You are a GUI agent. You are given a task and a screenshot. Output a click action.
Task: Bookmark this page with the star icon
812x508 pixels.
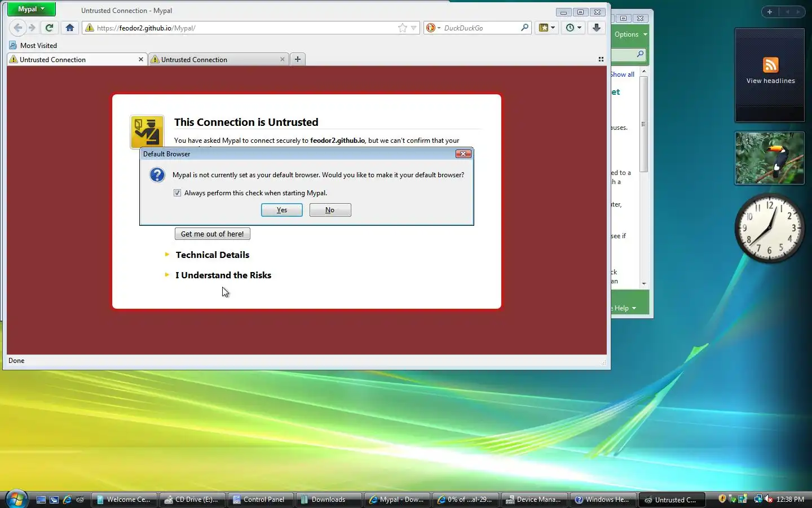pyautogui.click(x=403, y=28)
